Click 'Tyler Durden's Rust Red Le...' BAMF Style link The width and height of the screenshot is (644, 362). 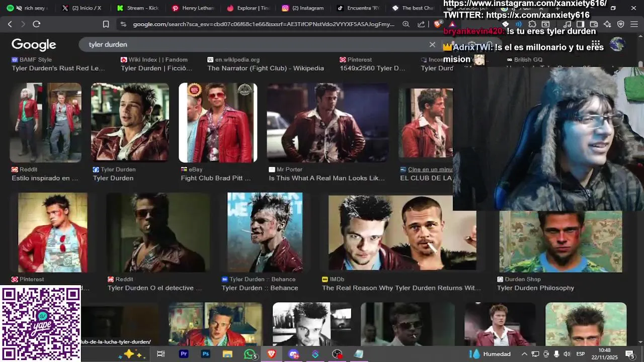pos(58,68)
